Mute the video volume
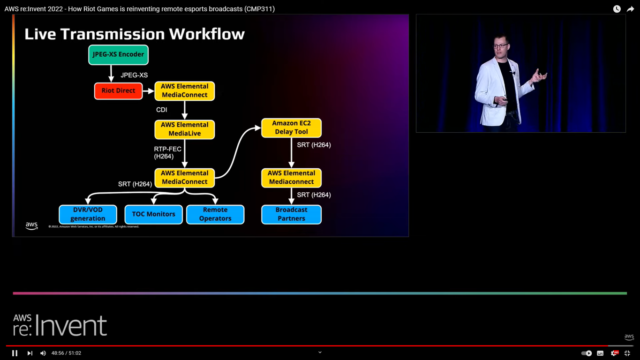The width and height of the screenshot is (640, 360). [43, 353]
